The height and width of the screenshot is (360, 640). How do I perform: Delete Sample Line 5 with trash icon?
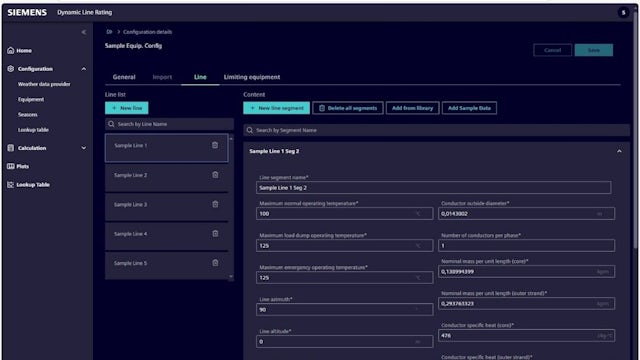215,263
